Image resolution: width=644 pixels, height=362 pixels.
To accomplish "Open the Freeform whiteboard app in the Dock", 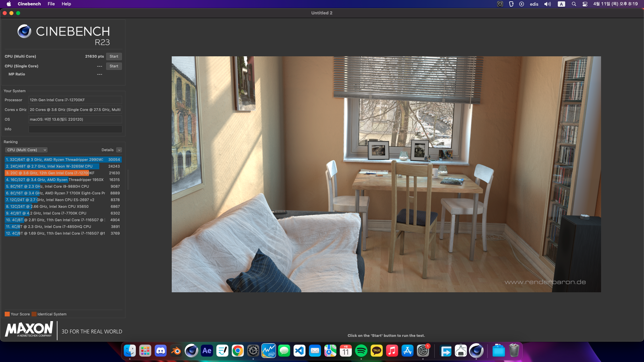I will coord(222,351).
